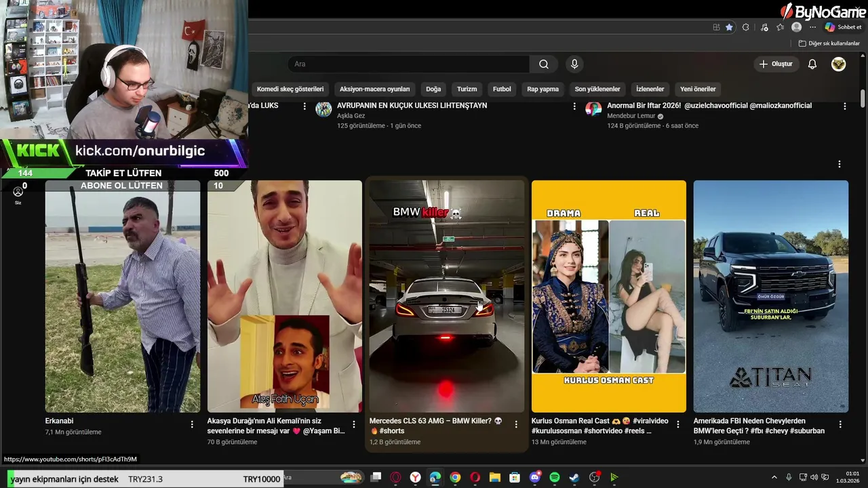Viewport: 868px width, 488px height.
Task: Open the Aşkla Gez channel name link
Action: point(351,116)
